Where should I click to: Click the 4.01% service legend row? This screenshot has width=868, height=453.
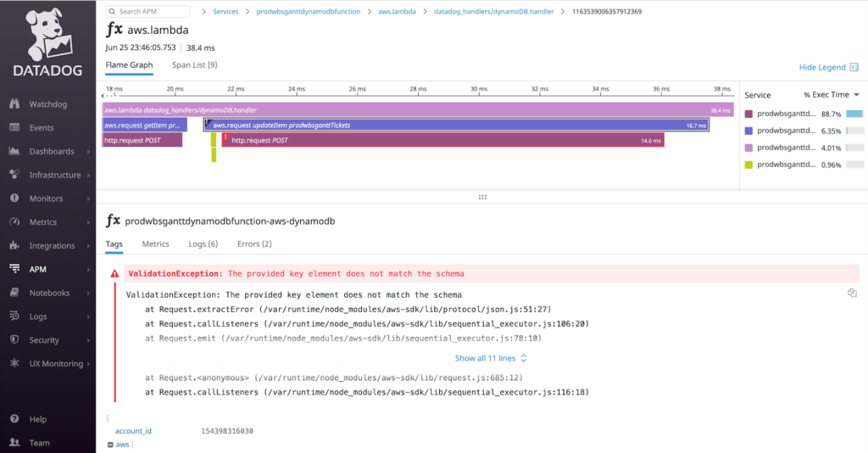pyautogui.click(x=804, y=148)
